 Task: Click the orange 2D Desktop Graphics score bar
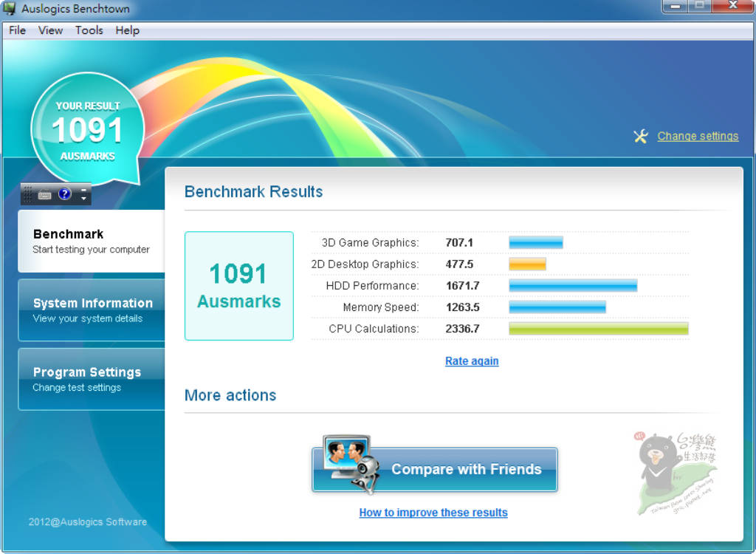tap(527, 264)
